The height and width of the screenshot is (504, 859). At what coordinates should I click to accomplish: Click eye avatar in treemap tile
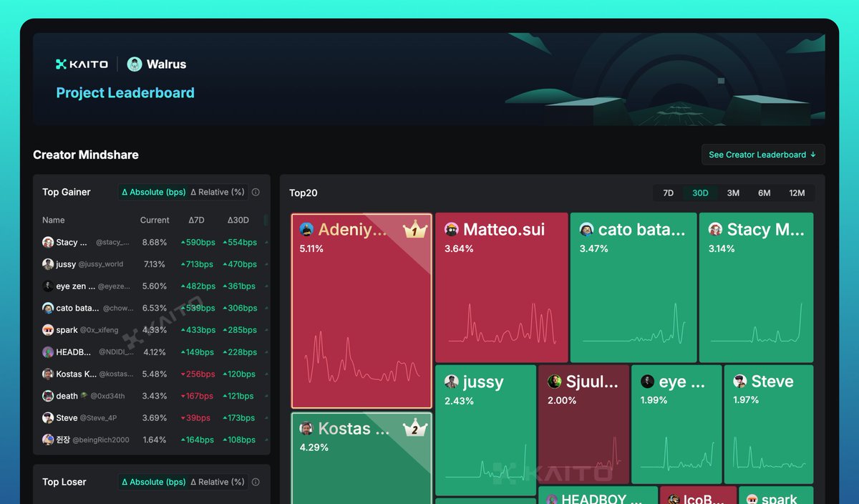(x=648, y=382)
